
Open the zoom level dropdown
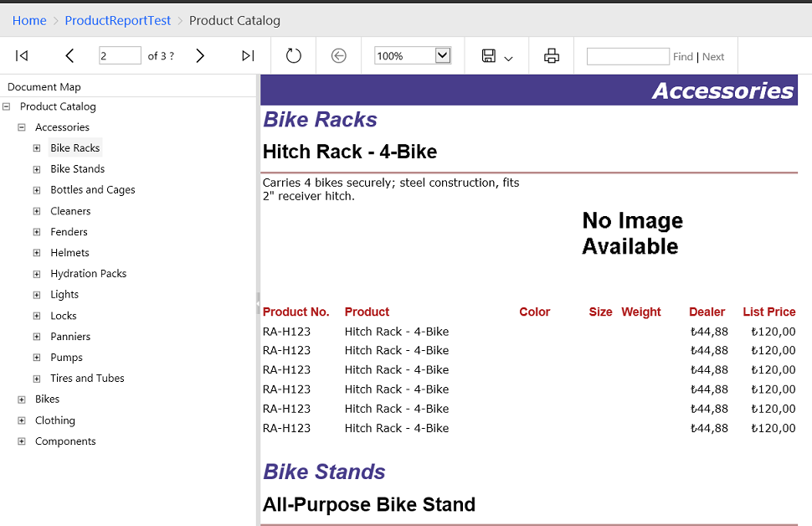(x=443, y=56)
